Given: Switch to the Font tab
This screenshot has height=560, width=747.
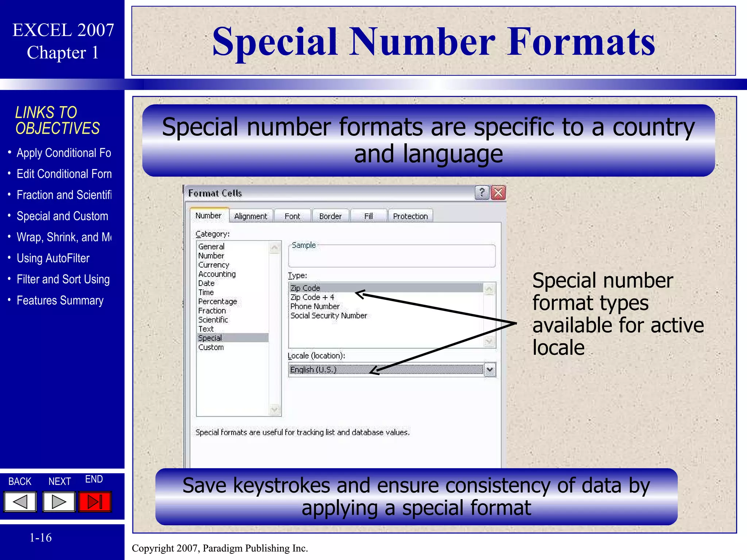Looking at the screenshot, I should (x=292, y=216).
